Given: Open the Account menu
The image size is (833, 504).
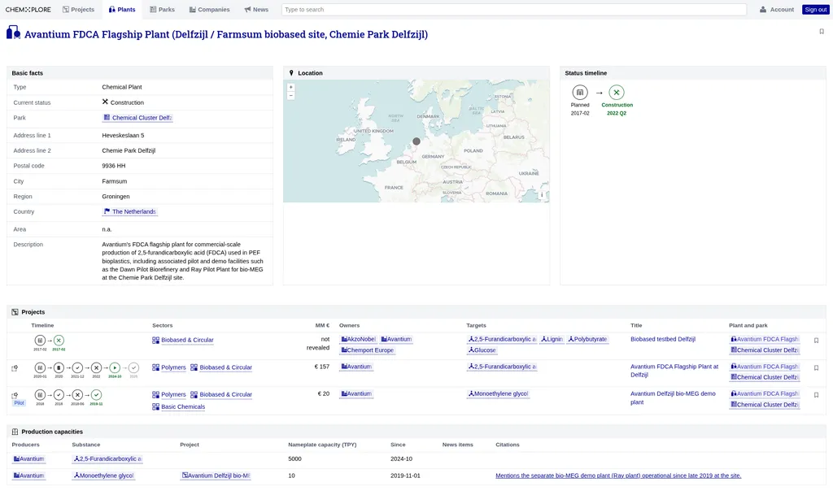Looking at the screenshot, I should click(777, 10).
